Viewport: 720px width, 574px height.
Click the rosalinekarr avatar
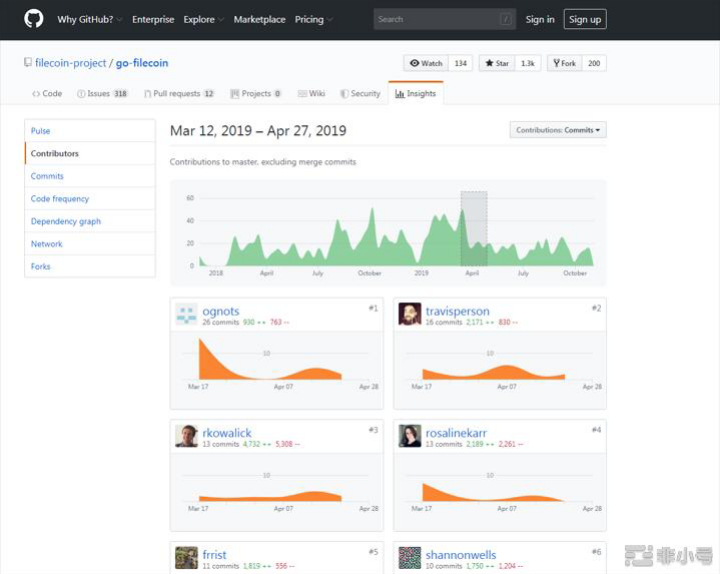point(410,436)
